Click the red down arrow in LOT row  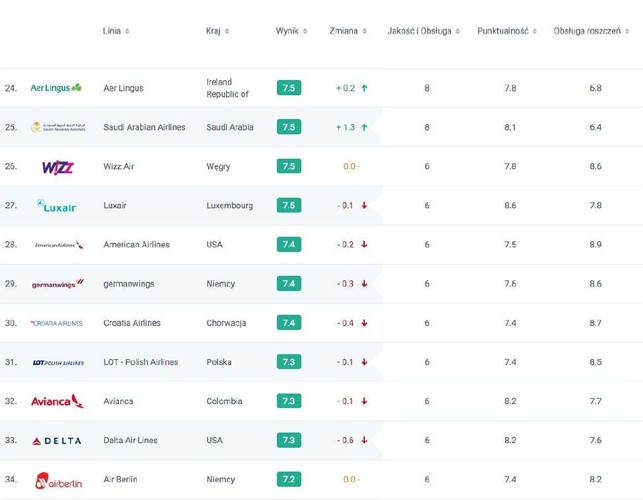coord(364,362)
